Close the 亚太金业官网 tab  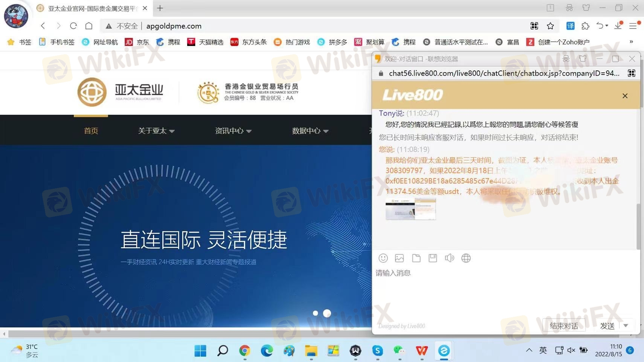(145, 8)
